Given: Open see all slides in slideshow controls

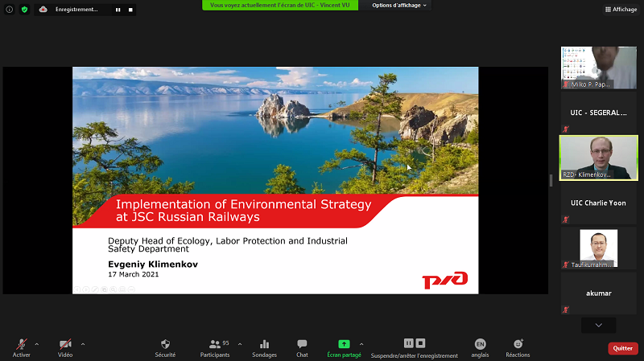Looking at the screenshot, I should tap(105, 289).
